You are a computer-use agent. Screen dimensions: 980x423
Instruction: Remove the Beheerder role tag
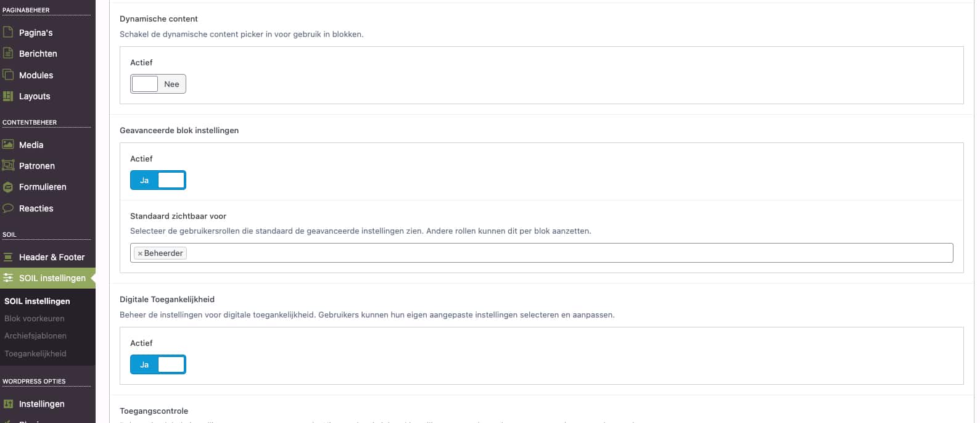(140, 253)
